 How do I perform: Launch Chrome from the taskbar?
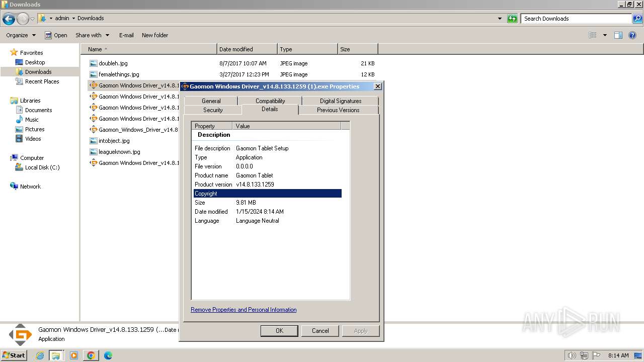click(91, 355)
